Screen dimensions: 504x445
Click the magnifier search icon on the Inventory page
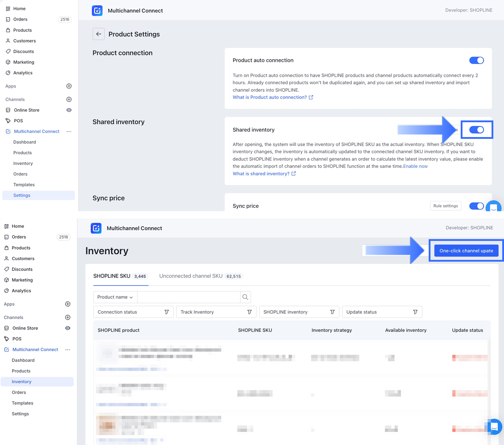245,297
